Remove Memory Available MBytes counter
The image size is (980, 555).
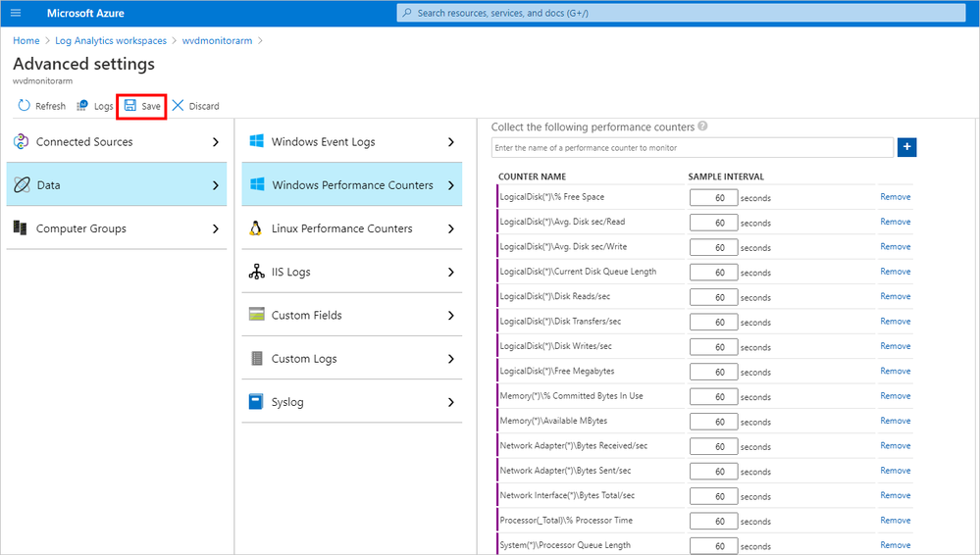(x=895, y=421)
